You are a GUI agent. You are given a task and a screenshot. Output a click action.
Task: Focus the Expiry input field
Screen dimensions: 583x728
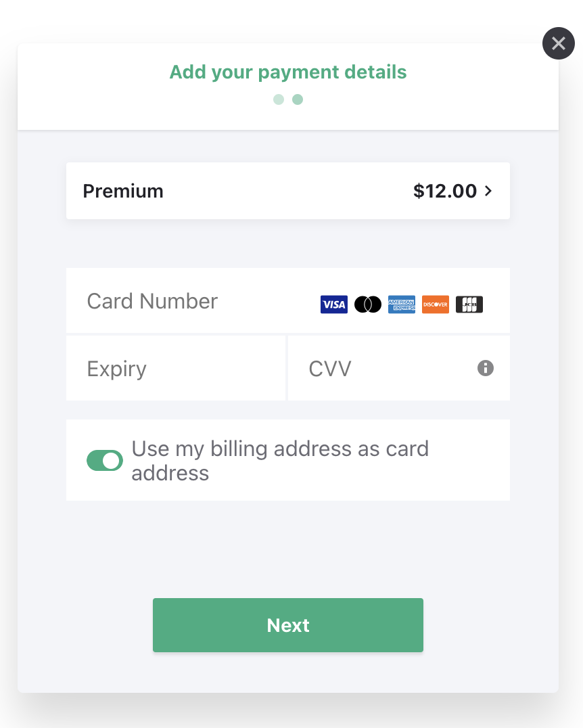tap(175, 368)
